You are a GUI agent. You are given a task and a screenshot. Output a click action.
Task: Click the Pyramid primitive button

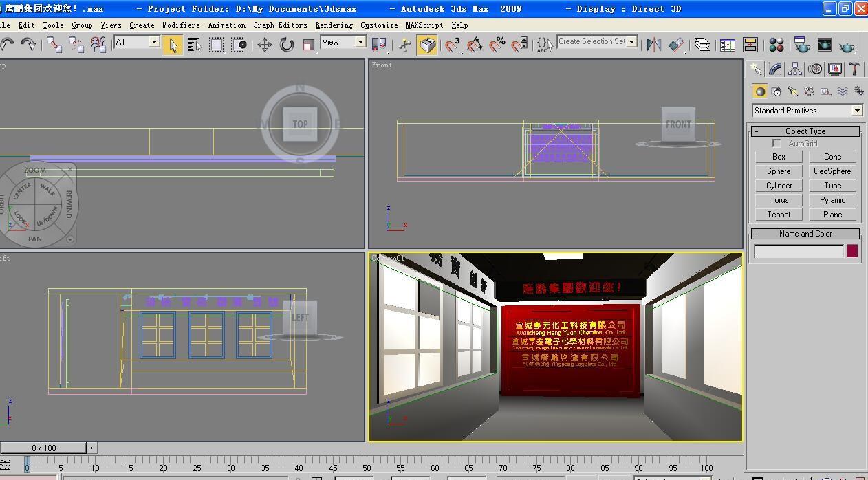click(x=832, y=200)
